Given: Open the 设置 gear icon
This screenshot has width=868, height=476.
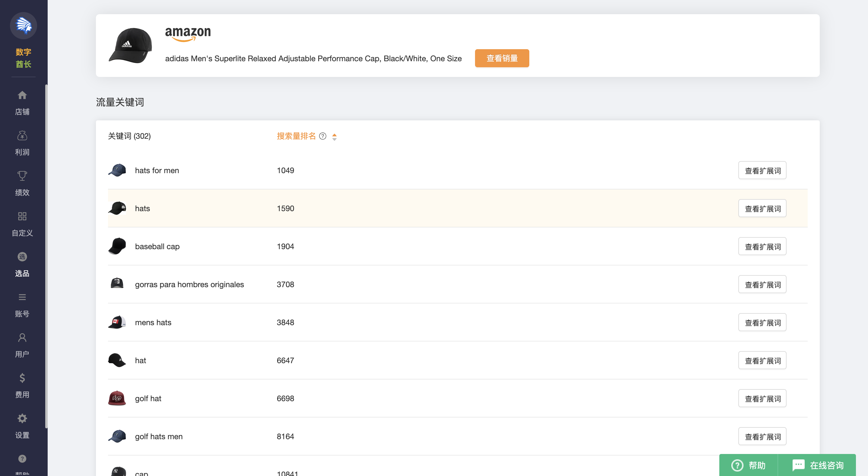Looking at the screenshot, I should (22, 418).
